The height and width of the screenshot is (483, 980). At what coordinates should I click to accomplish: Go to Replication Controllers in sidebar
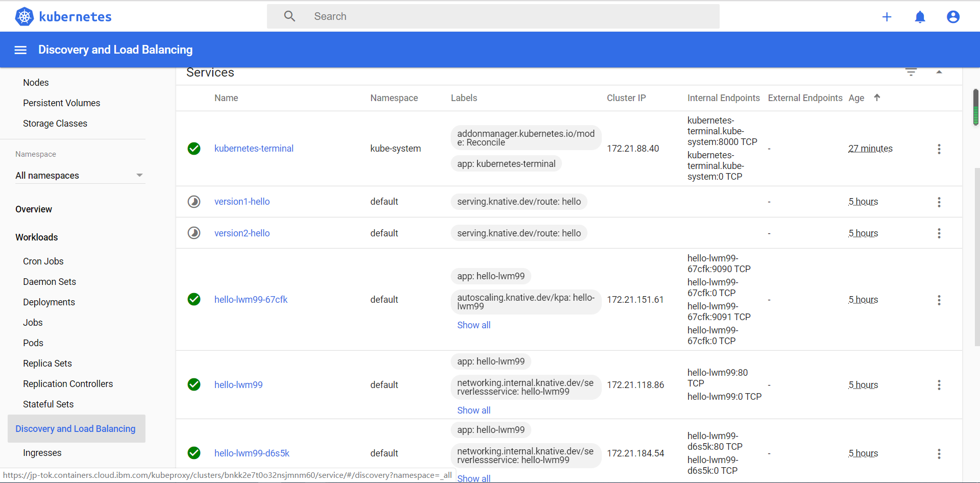[x=68, y=384]
